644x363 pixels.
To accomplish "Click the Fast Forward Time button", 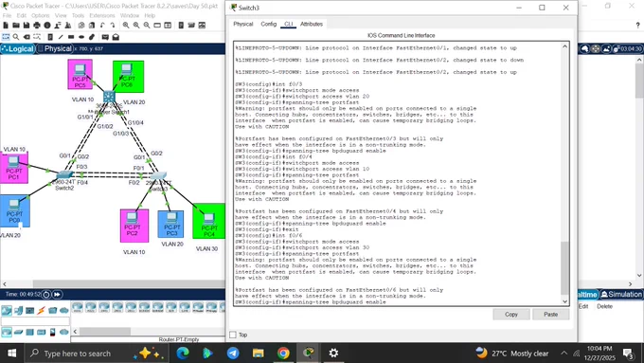I will 57,295.
